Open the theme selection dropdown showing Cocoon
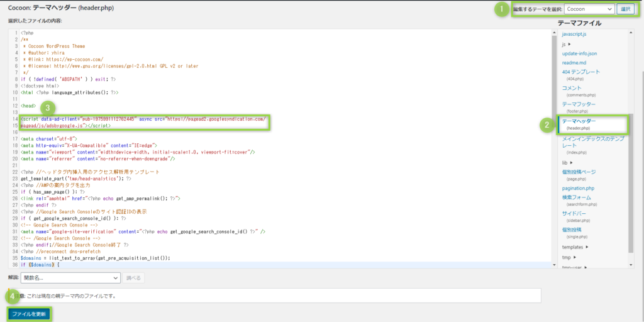The image size is (644, 322). 589,9
